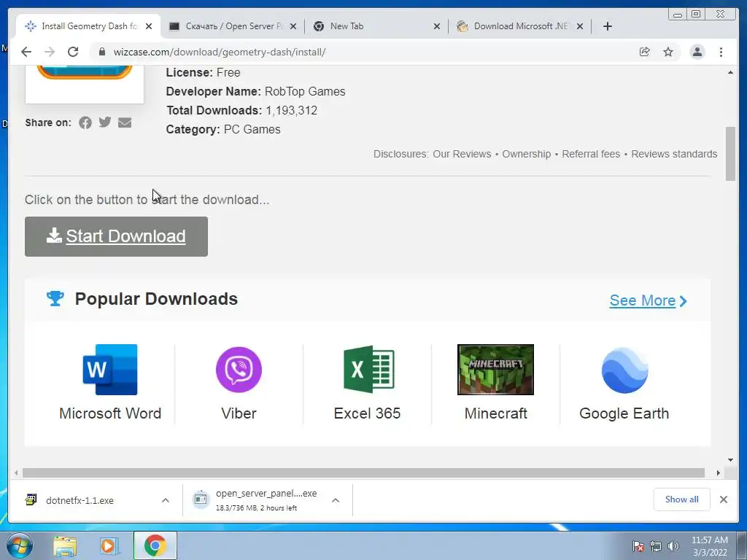Open a new tab with plus button

(608, 26)
